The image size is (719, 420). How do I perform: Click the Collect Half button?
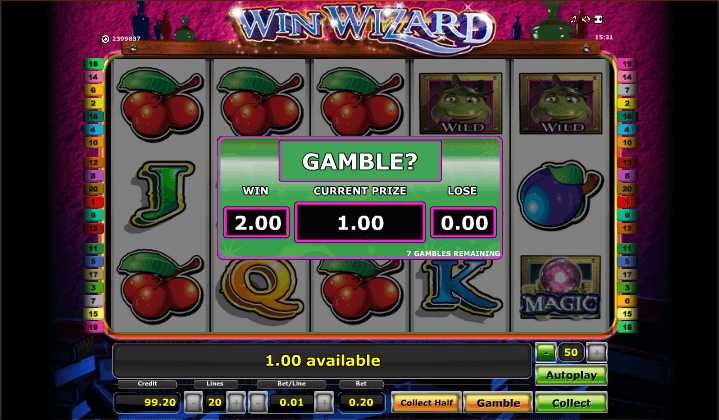(x=426, y=403)
